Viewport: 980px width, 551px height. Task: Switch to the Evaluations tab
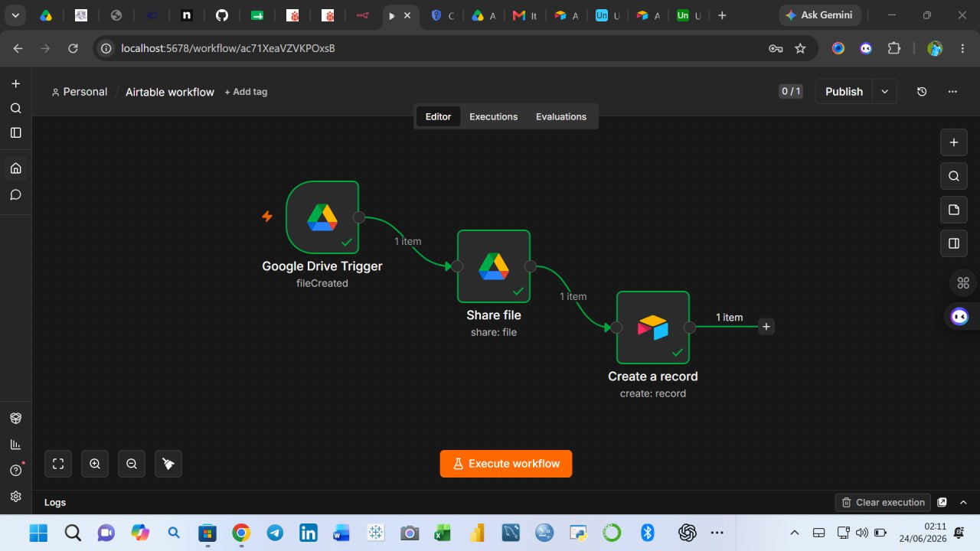[x=561, y=116]
